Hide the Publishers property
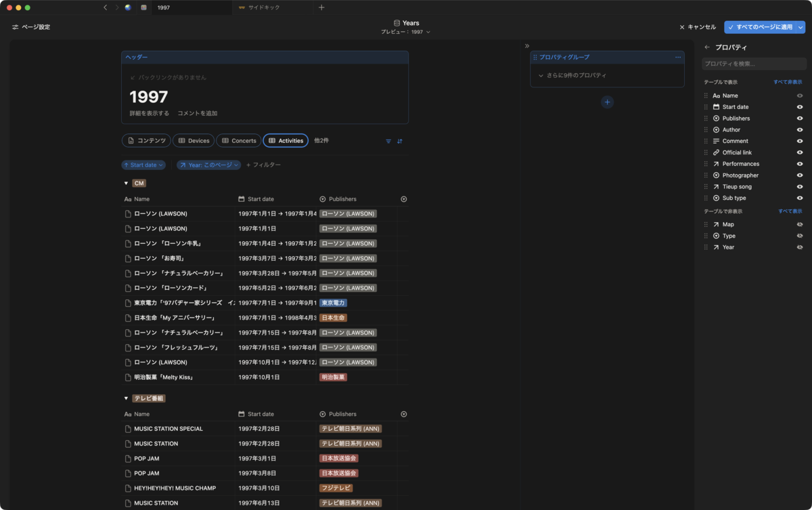 coord(800,119)
